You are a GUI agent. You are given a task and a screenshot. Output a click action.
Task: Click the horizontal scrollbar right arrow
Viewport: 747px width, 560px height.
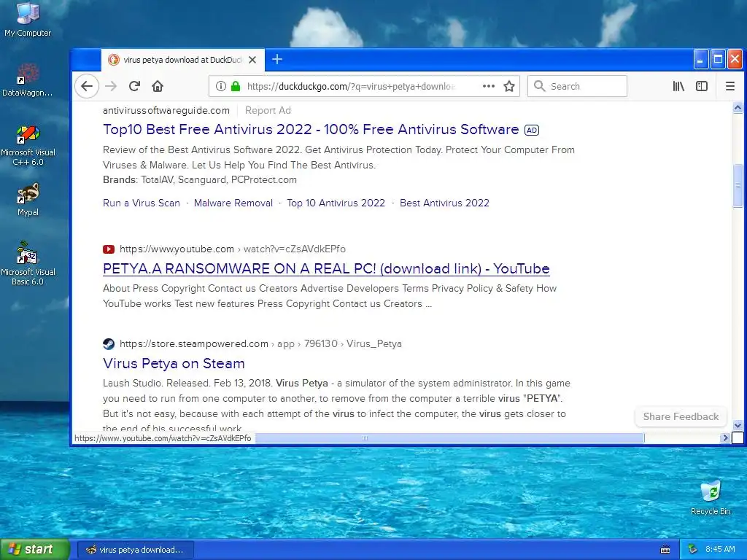726,437
